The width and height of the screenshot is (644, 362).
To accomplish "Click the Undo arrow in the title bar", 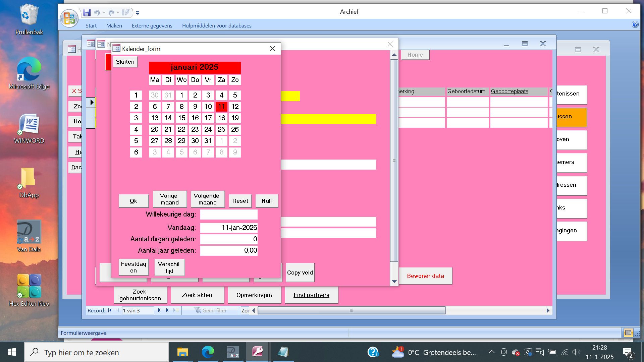I will [x=97, y=13].
